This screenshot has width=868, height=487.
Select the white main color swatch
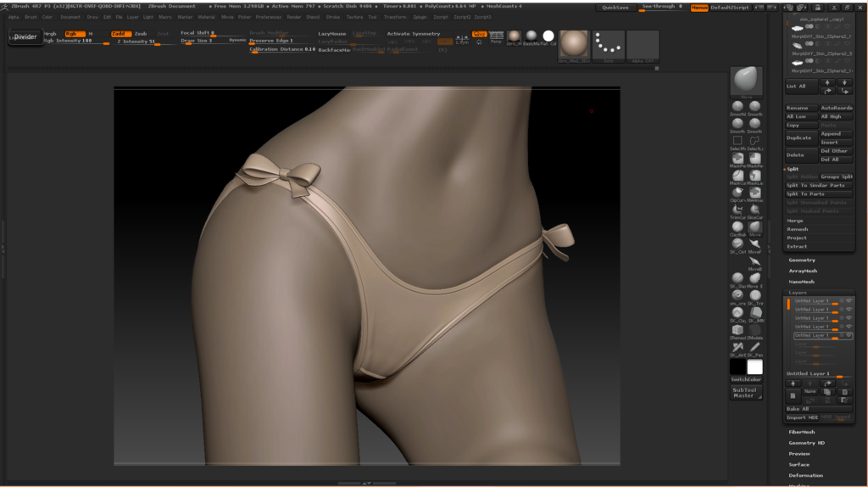click(x=754, y=367)
